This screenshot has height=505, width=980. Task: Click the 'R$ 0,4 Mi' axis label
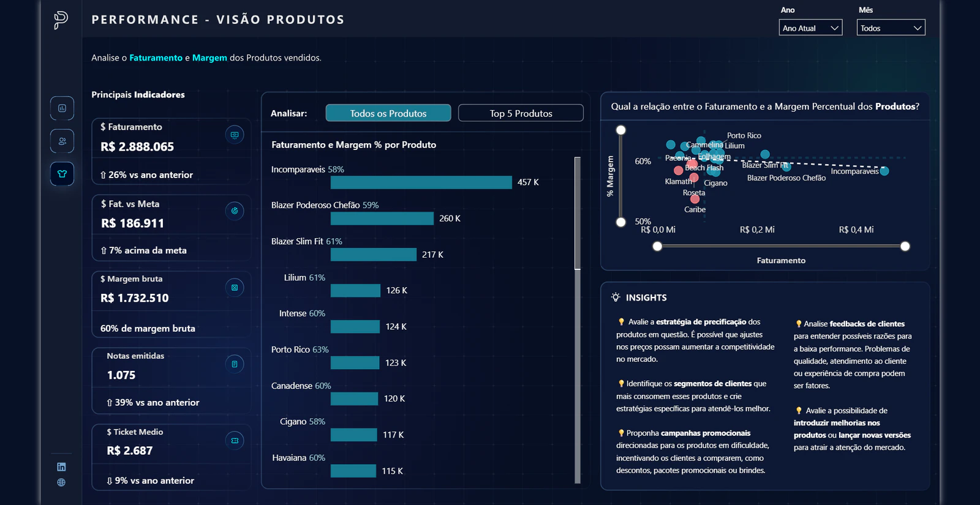856,230
